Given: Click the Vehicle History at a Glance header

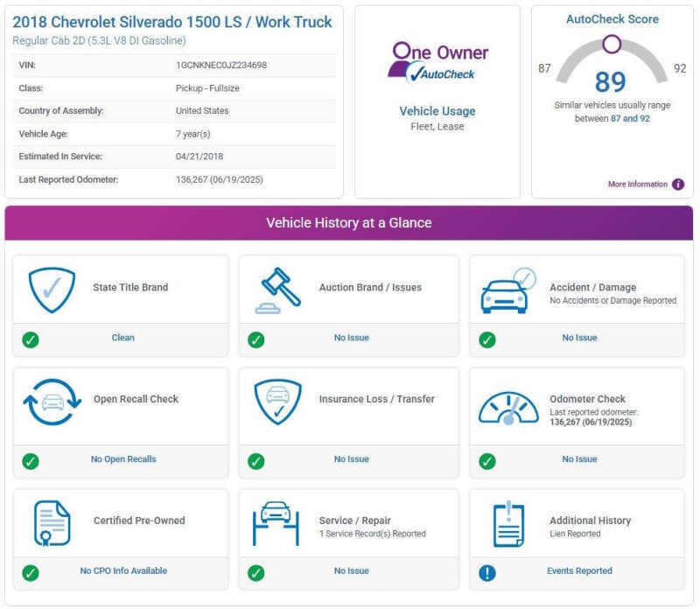Looking at the screenshot, I should pyautogui.click(x=349, y=223).
